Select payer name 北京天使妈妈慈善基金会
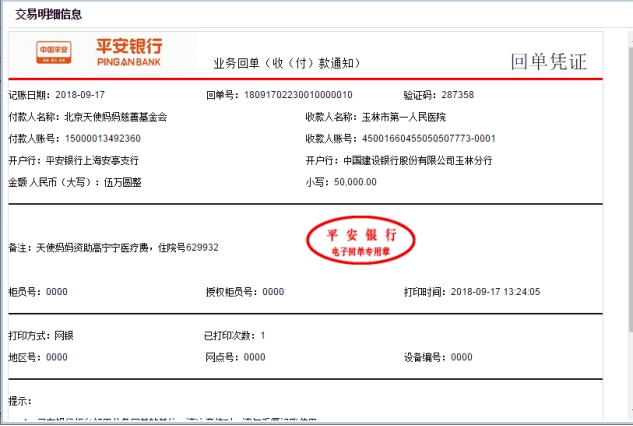The height and width of the screenshot is (426, 633). [115, 117]
